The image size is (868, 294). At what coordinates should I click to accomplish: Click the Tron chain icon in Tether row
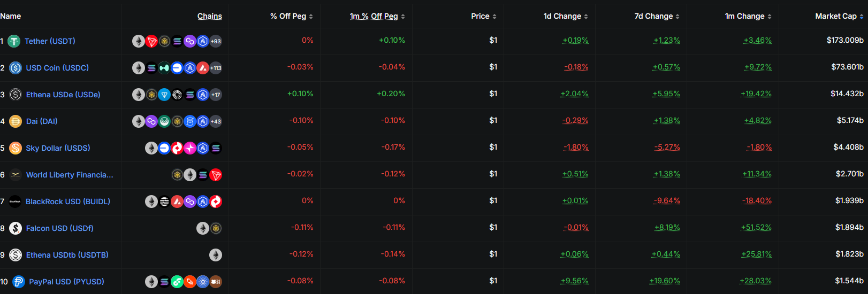pos(151,41)
